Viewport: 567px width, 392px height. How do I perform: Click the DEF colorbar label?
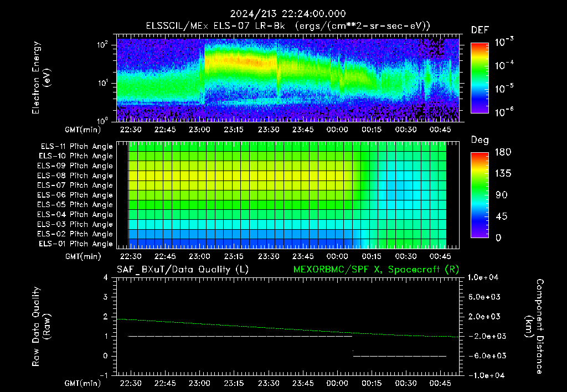click(x=480, y=30)
